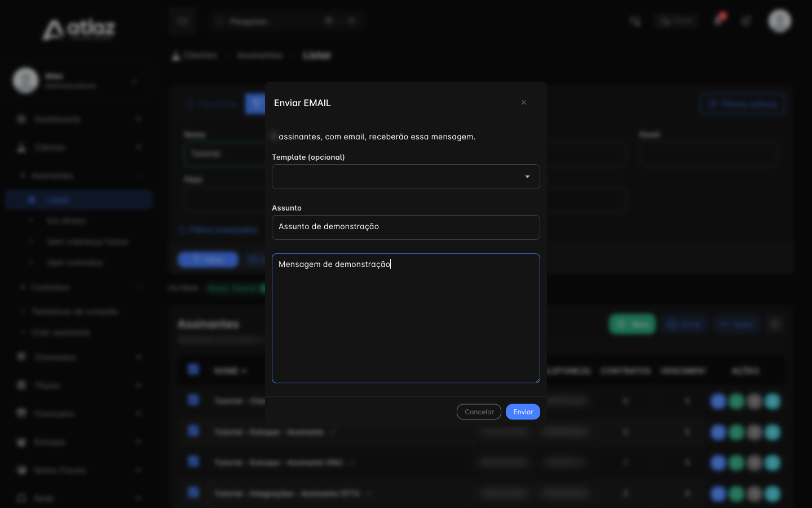The image size is (812, 508).
Task: Click the green Novo button behind the dialog
Action: tap(632, 325)
